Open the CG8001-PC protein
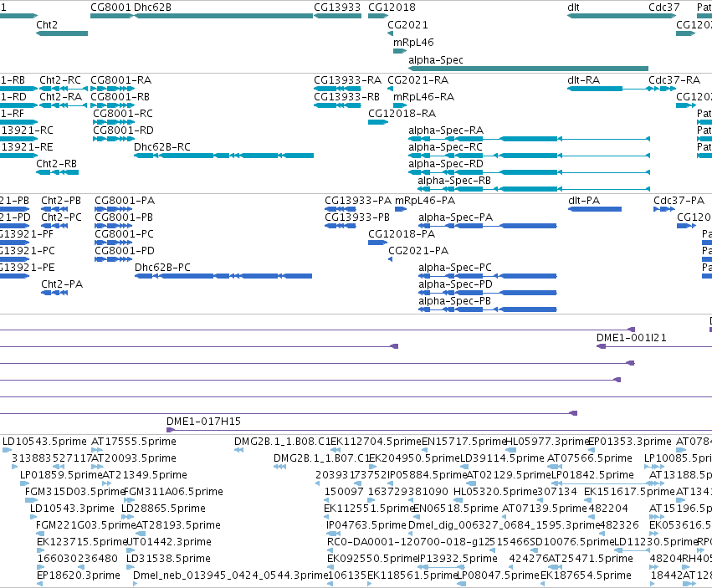 click(x=114, y=243)
